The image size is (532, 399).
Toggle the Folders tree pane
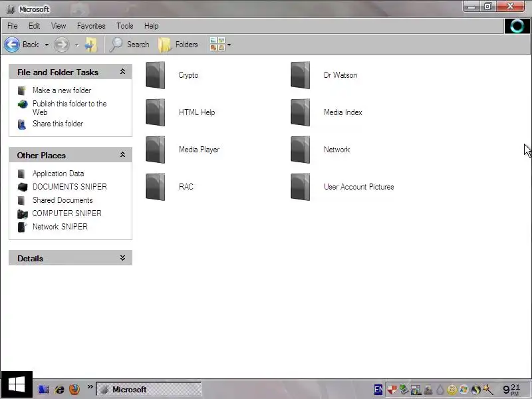178,45
